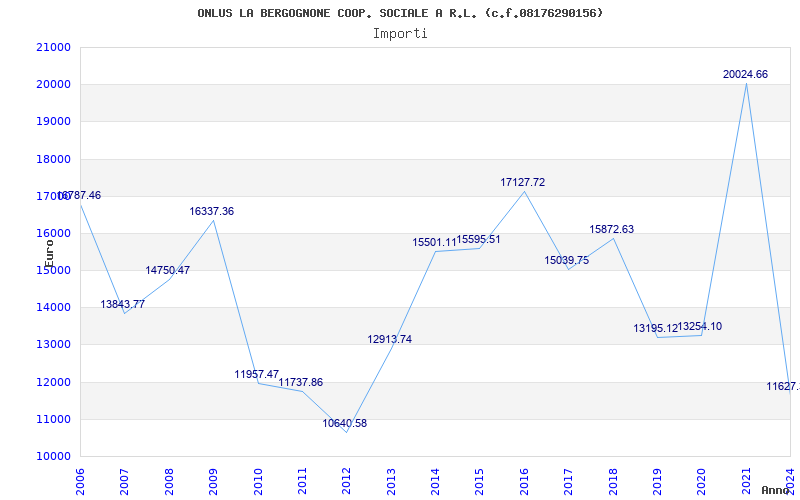This screenshot has height=500, width=800.
Task: Click the x-axis year 2011
Action: click(302, 481)
